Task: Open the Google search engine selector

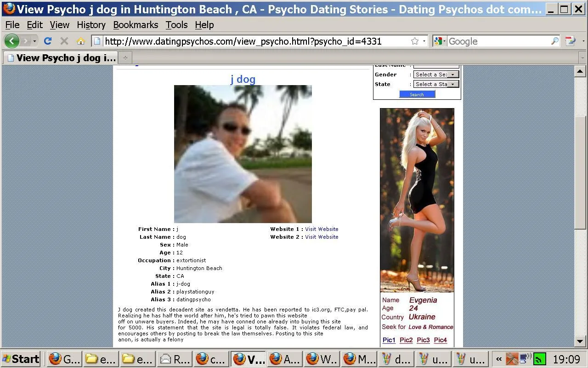Action: coord(440,41)
